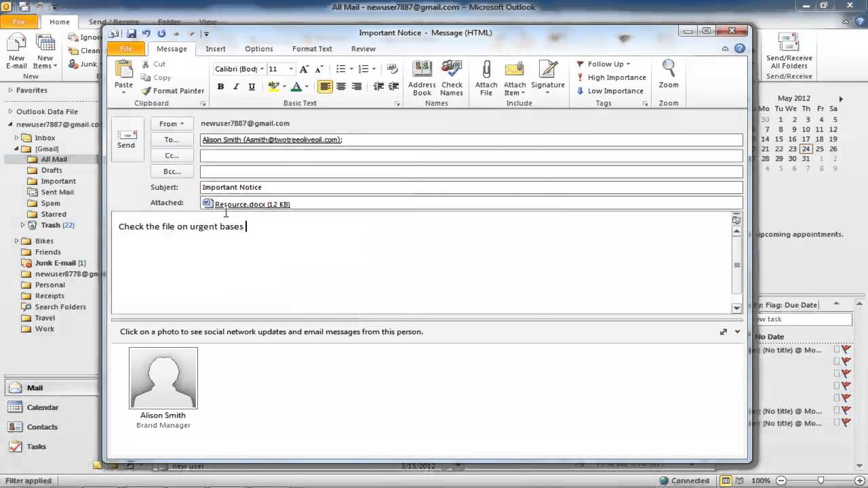Click the Redo arrow in quick access toolbar
Screen dimensions: 868x488
(x=161, y=33)
